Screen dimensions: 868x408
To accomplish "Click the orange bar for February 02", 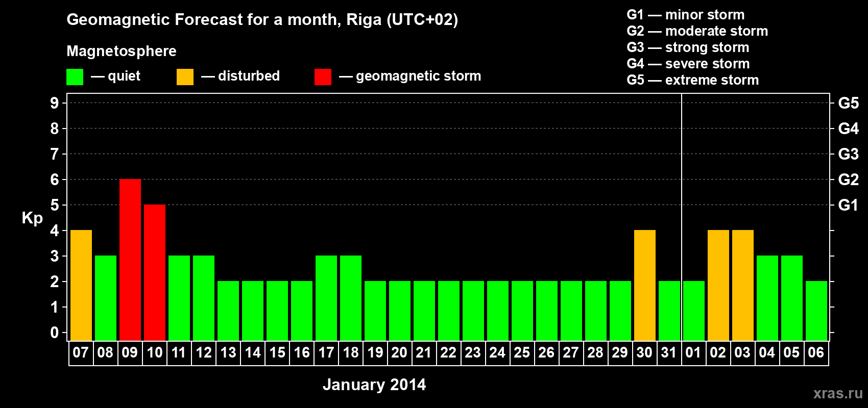I will click(718, 285).
